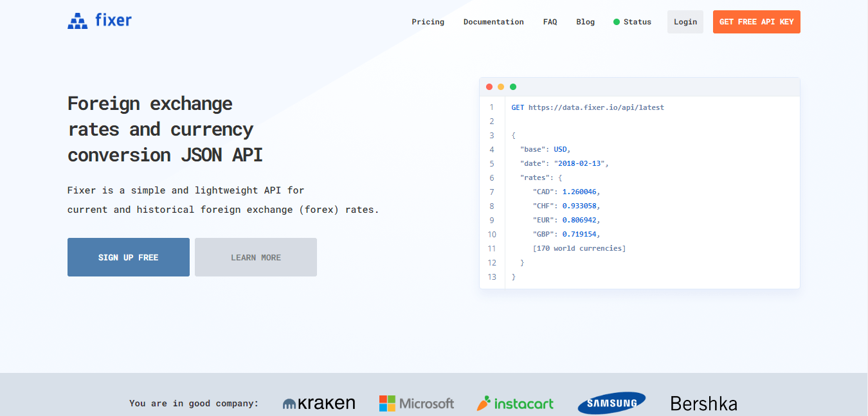Click the LEARN MORE button
Image resolution: width=868 pixels, height=416 pixels.
[x=255, y=257]
